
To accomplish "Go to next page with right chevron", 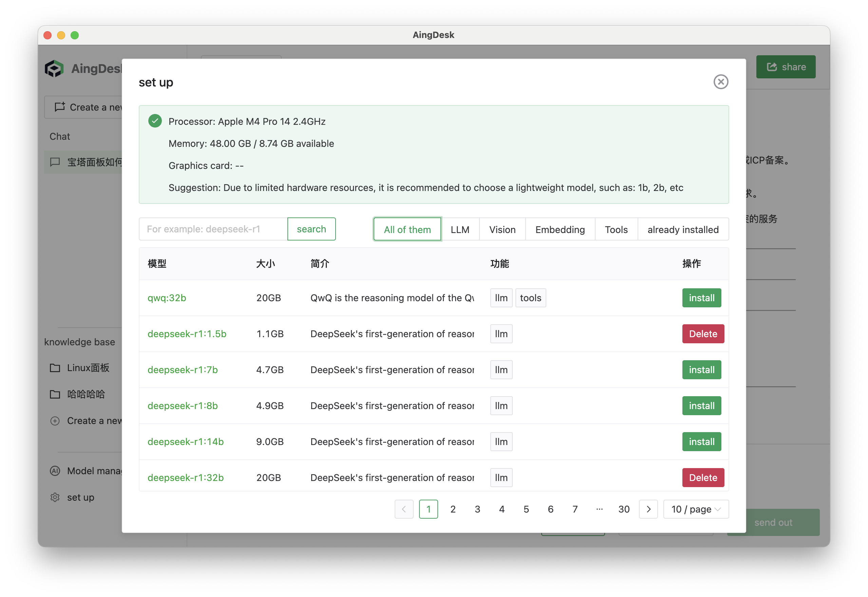I will 648,509.
